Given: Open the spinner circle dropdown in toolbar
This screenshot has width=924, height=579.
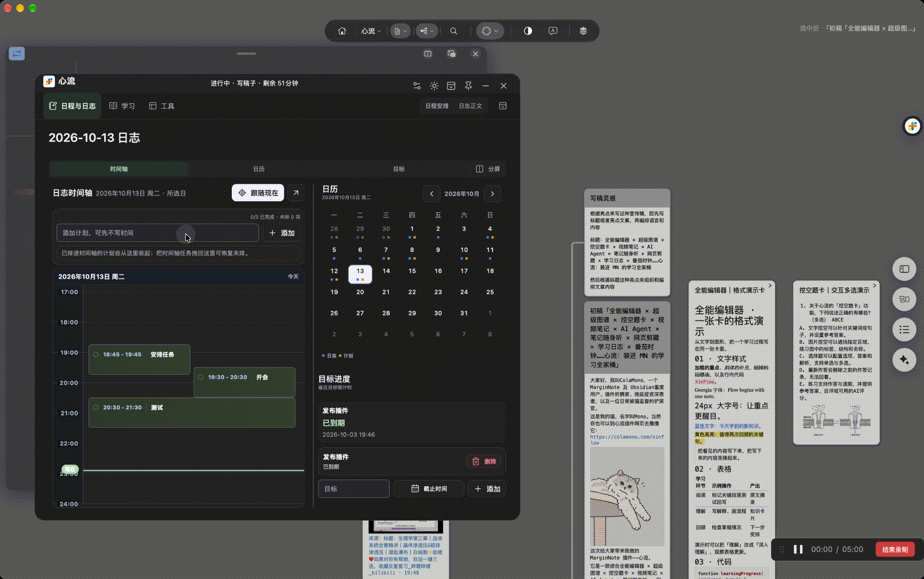Looking at the screenshot, I should (490, 31).
